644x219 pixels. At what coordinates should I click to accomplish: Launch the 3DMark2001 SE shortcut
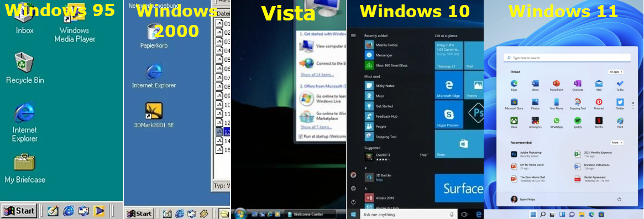(154, 116)
